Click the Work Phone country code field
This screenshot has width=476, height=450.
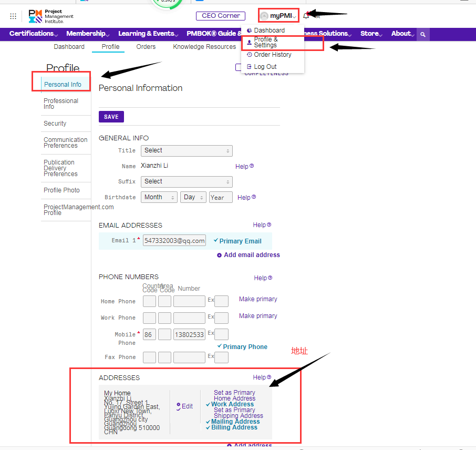(x=149, y=318)
